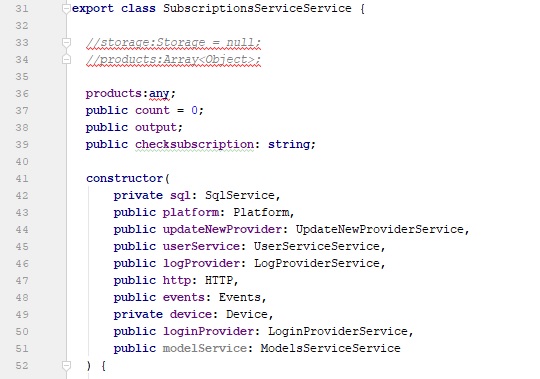Click the 'HTTP' type name

pos(219,281)
